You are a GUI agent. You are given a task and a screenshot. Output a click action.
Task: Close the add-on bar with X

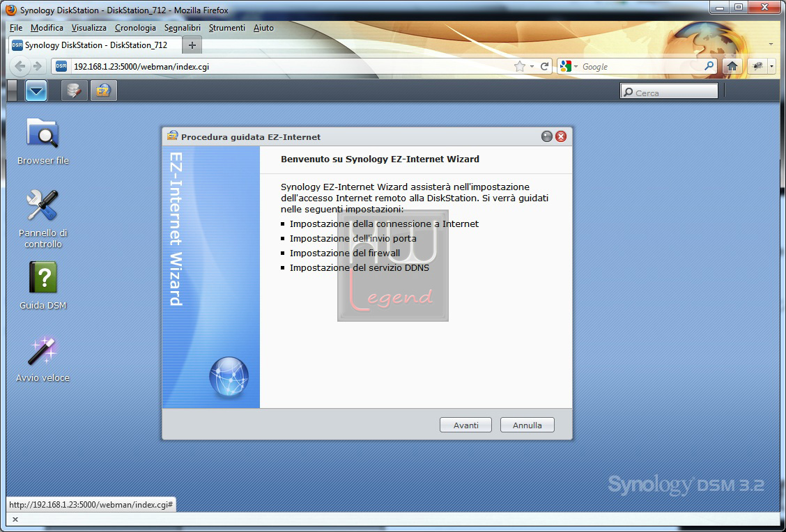(x=15, y=519)
